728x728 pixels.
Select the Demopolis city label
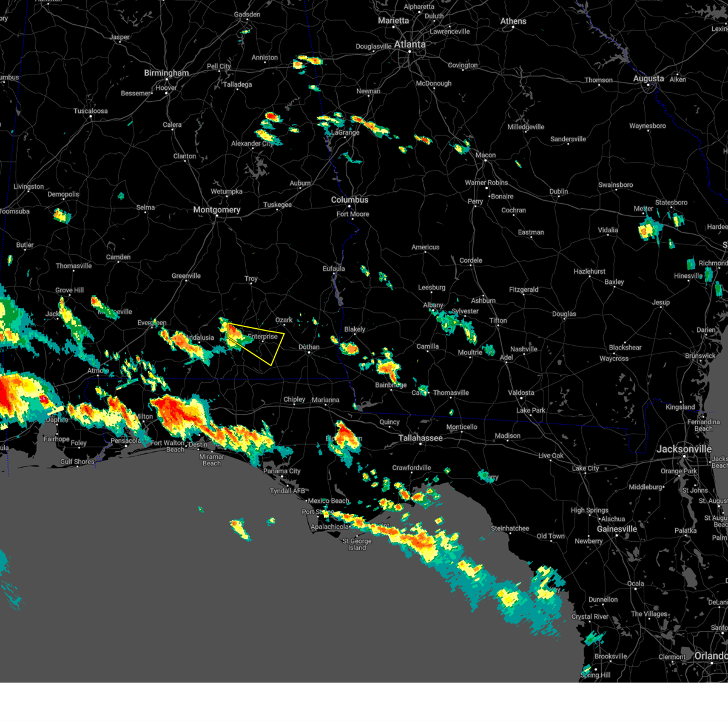64,195
